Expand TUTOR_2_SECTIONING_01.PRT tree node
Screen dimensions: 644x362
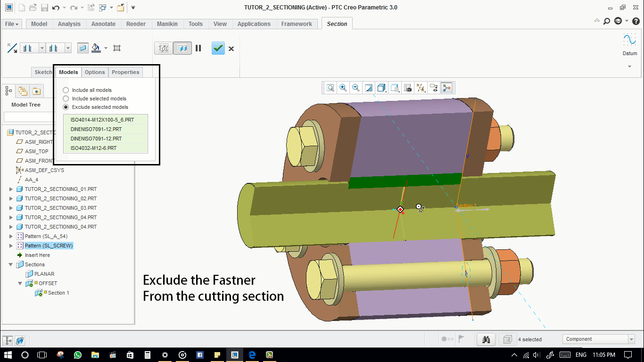(x=11, y=189)
